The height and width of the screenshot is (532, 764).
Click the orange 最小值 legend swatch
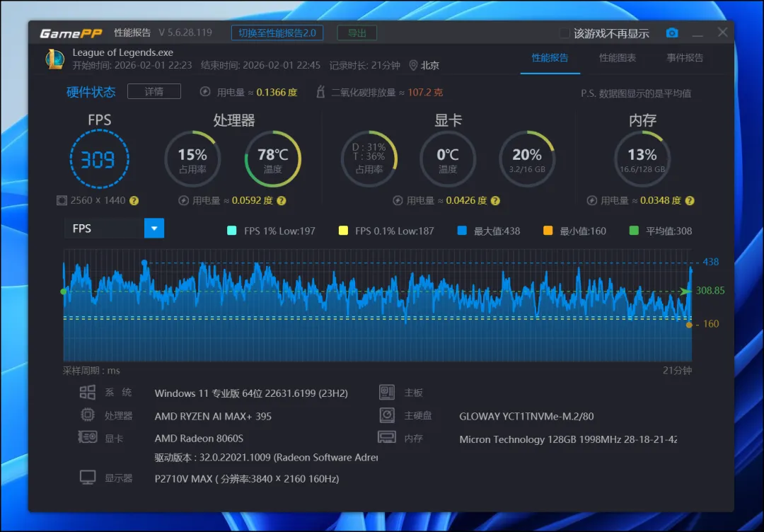(x=548, y=231)
